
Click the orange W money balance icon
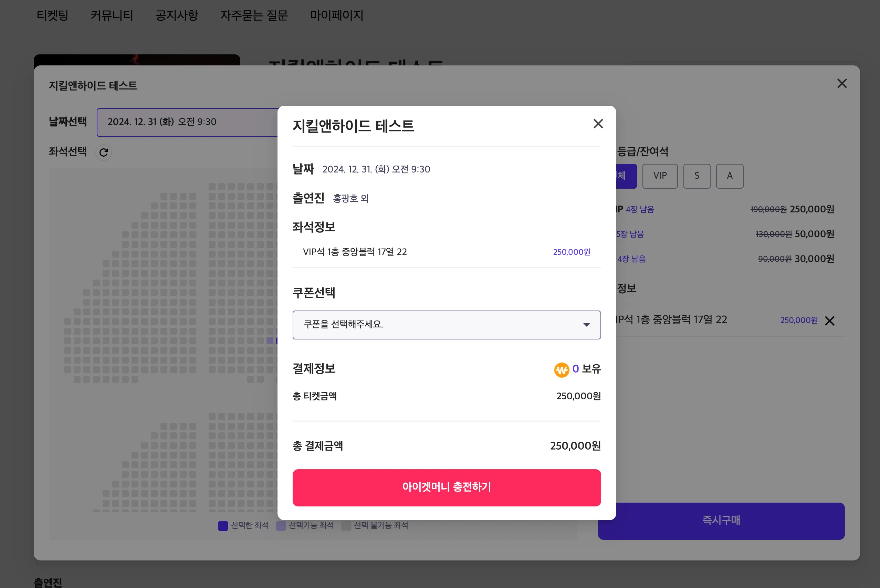(561, 369)
